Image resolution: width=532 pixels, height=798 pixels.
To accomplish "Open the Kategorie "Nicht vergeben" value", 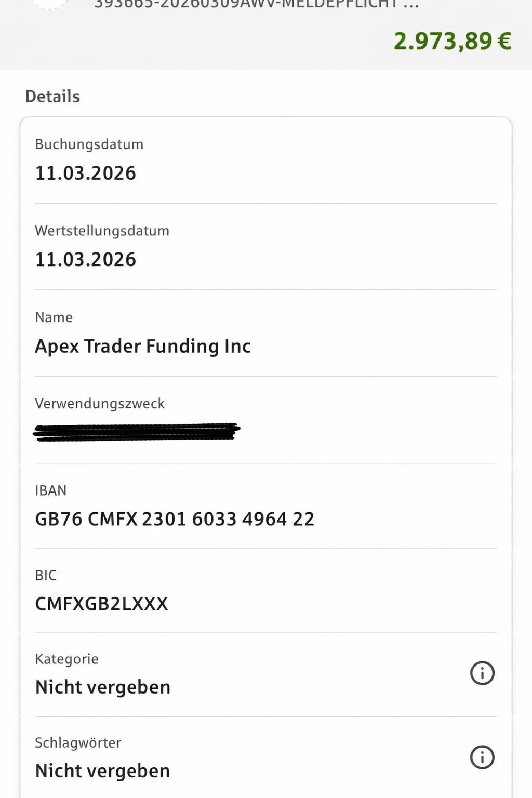I will point(103,687).
